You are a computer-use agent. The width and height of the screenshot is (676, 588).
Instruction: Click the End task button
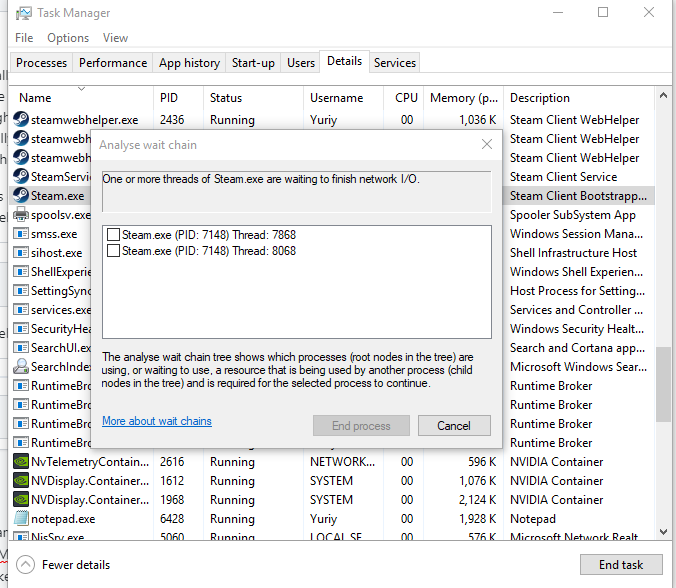(621, 565)
